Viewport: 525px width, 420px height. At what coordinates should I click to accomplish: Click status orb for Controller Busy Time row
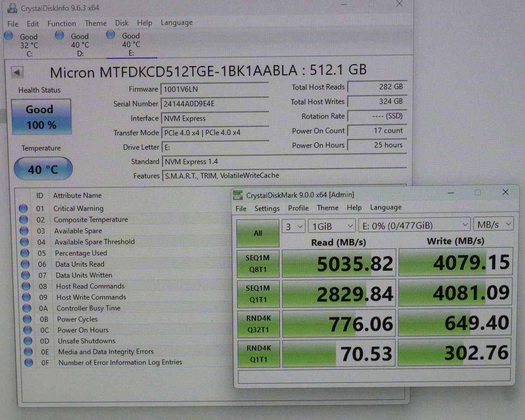click(26, 308)
